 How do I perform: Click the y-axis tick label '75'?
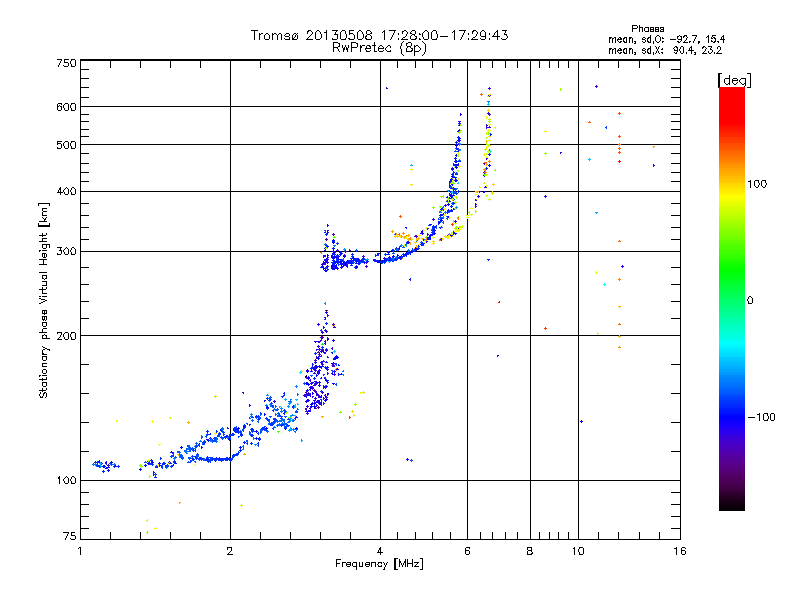[69, 536]
